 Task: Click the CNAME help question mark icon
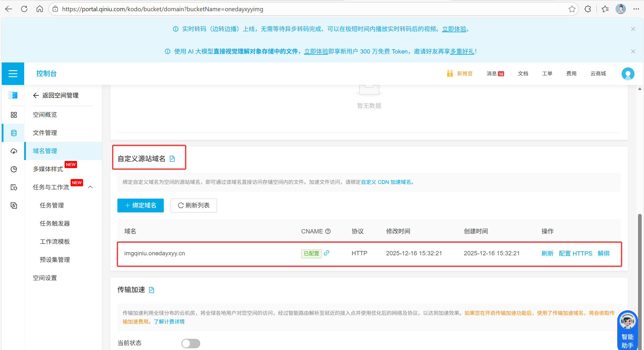pyautogui.click(x=328, y=231)
